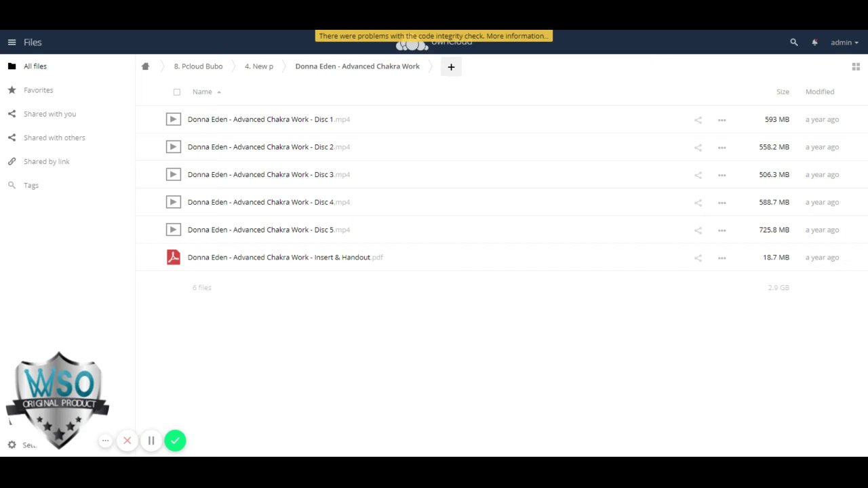Click recorder three-dots options button
This screenshot has width=868, height=488.
[105, 441]
